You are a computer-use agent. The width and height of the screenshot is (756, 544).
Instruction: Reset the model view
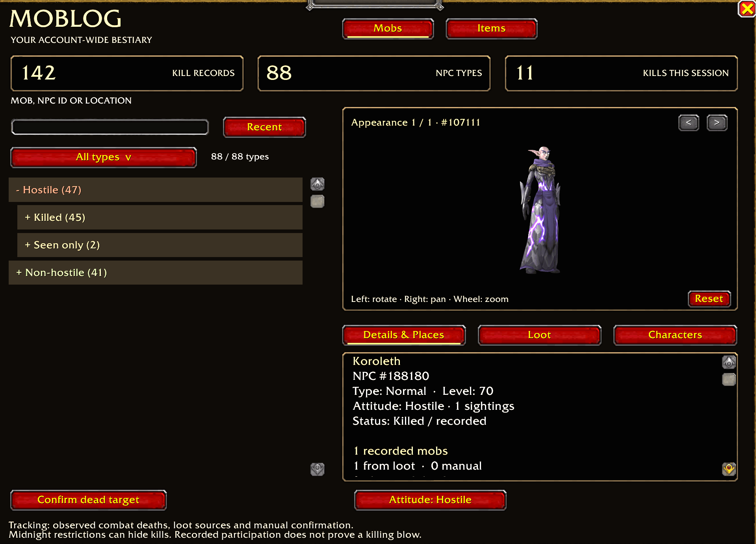pyautogui.click(x=709, y=299)
